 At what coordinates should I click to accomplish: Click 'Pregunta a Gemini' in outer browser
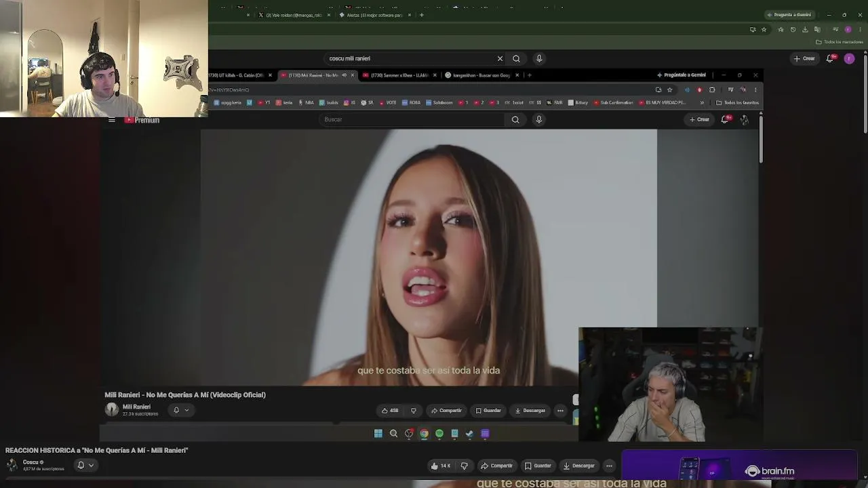pos(789,15)
